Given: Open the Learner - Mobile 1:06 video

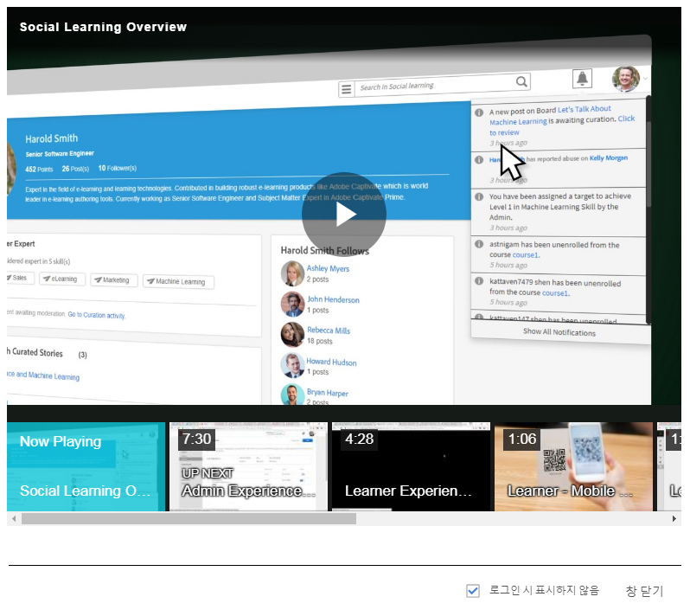Looking at the screenshot, I should 573,466.
